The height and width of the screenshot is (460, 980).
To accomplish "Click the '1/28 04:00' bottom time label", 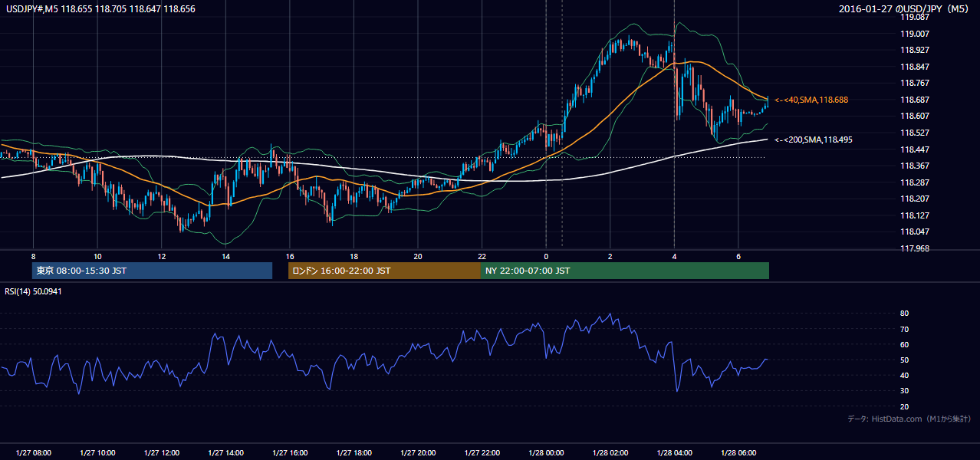I will click(674, 453).
